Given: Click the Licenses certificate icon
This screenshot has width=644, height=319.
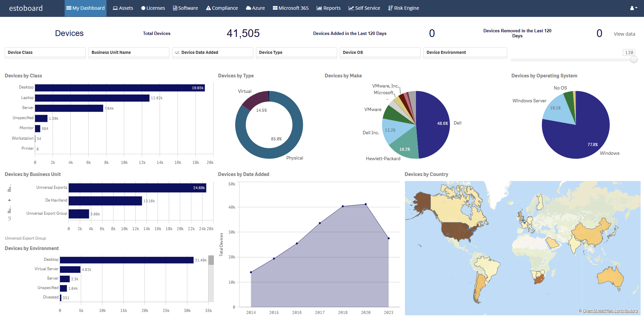Looking at the screenshot, I should (x=143, y=8).
